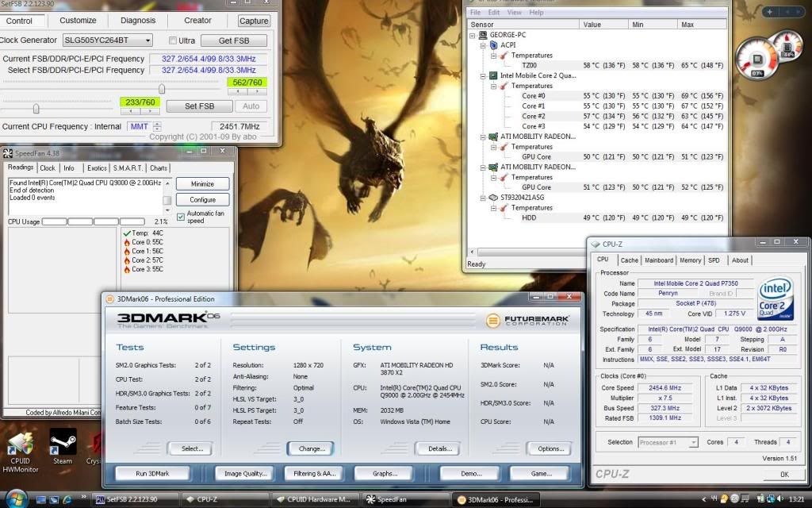812x508 pixels.
Task: Collapse Intel Mobile Core 2 Quad node
Action: tap(483, 76)
